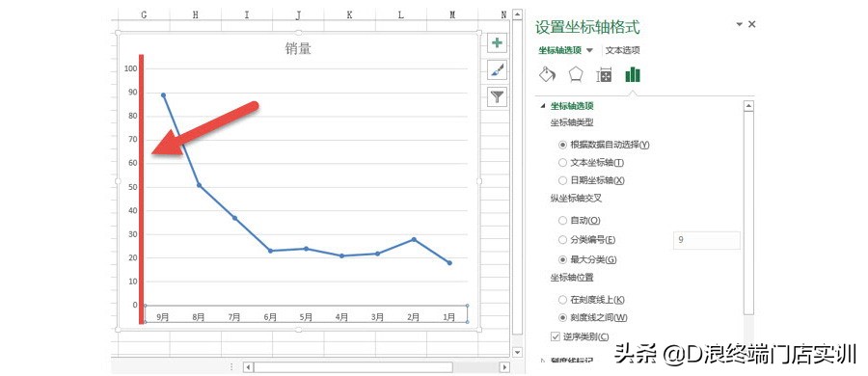Click the pane vertical scrollbar thumb
Image resolution: width=868 pixels, height=376 pixels.
pyautogui.click(x=748, y=213)
